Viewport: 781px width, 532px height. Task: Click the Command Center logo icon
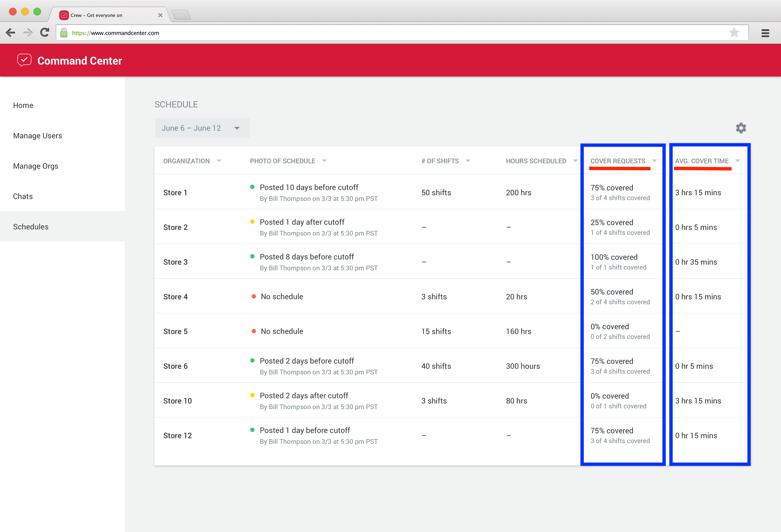(x=24, y=60)
